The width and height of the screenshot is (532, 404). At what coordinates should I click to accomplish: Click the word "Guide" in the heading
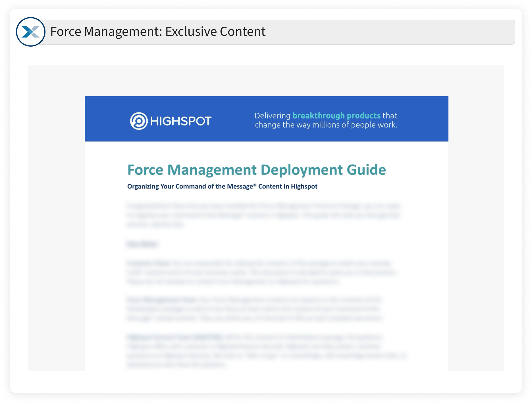(366, 170)
